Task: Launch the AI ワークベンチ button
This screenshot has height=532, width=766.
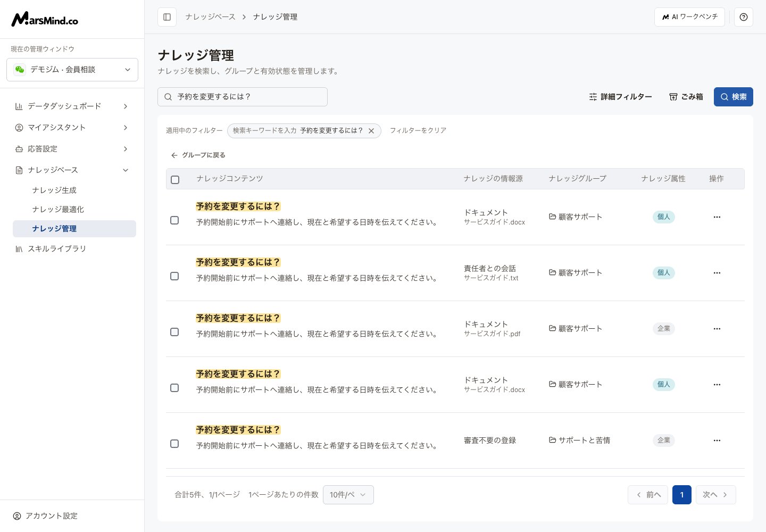Action: 689,17
